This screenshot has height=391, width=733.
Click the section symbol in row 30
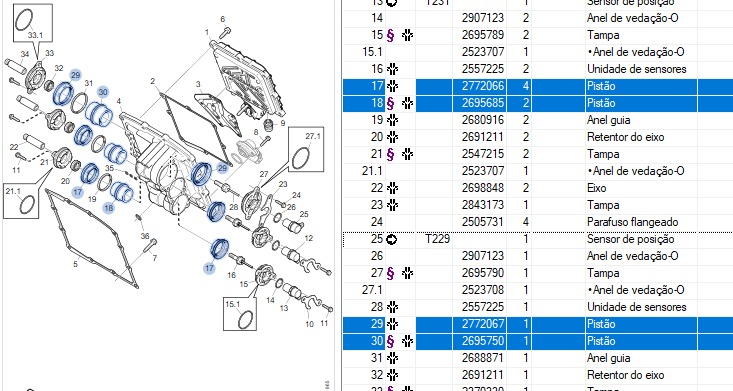[391, 341]
